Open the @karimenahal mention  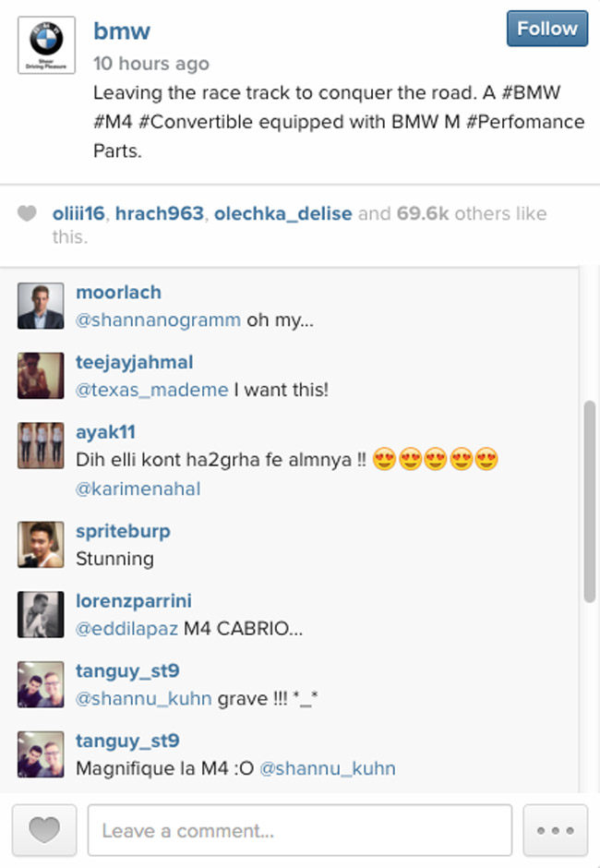[x=138, y=489]
